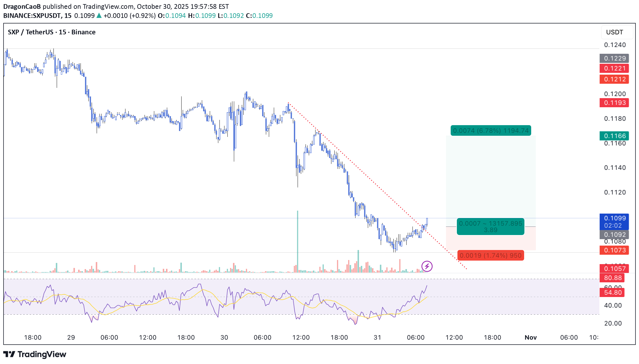Viewport: 639px width, 364px height.
Task: Click the DragonCaoB author name in the header
Action: (x=22, y=6)
